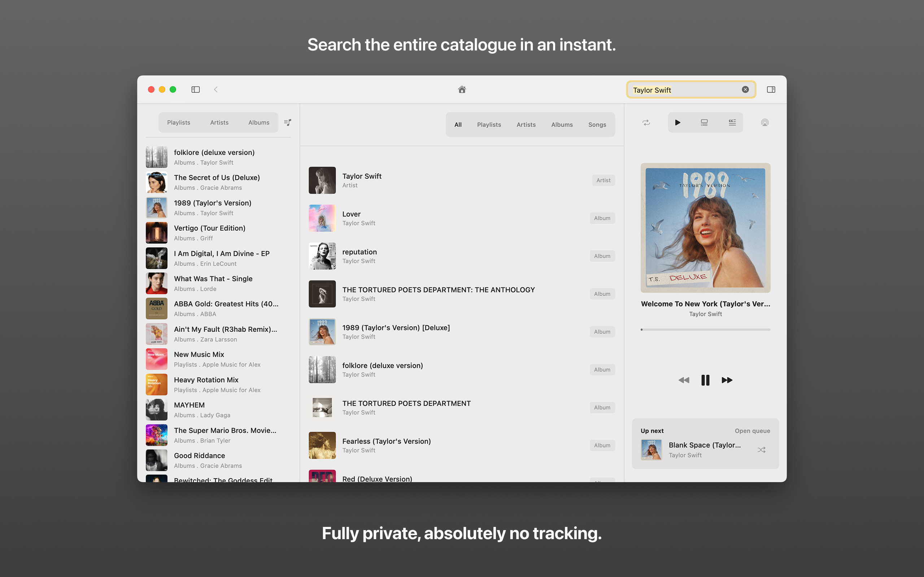Toggle the left sidebar panel icon
The height and width of the screenshot is (577, 924).
[196, 89]
